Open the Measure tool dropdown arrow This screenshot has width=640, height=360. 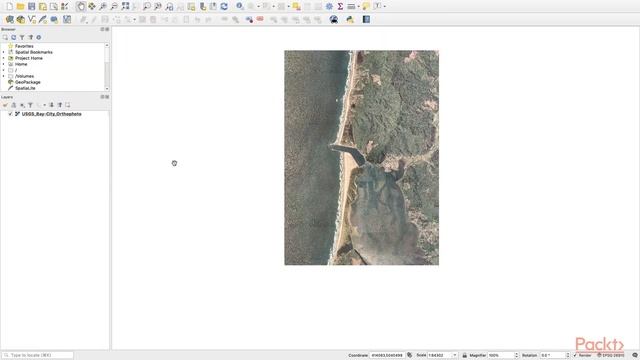(358, 7)
